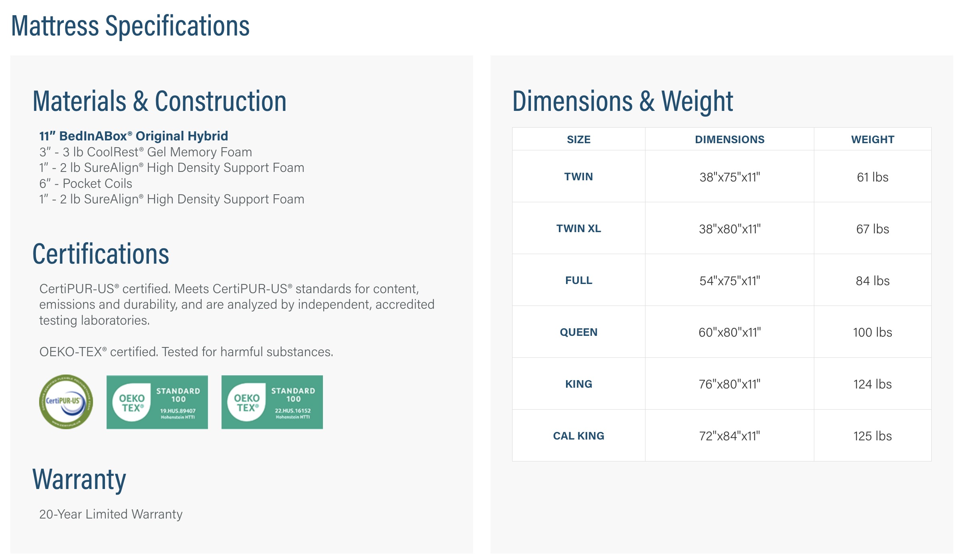Select the SIZE column header
This screenshot has width=962, height=560.
tap(579, 139)
